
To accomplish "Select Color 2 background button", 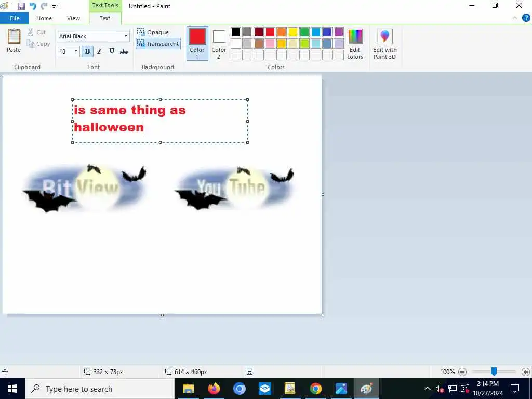I will (219, 44).
